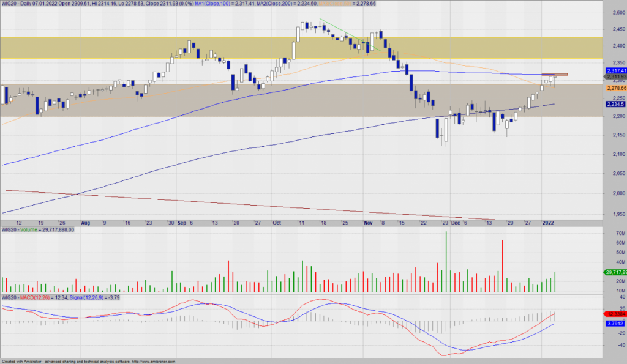This screenshot has height=364, width=627.
Task: Click the blue Signal value tag -3.79
Action: (614, 323)
